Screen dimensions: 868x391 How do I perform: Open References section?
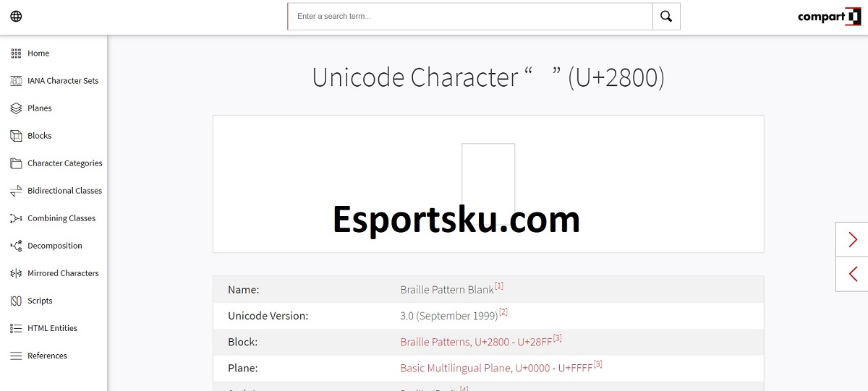tap(47, 356)
